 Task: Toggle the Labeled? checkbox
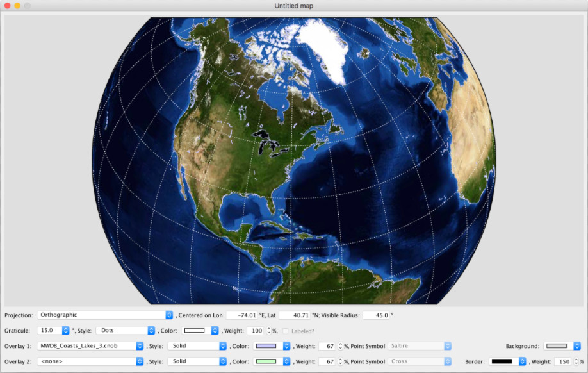(286, 331)
